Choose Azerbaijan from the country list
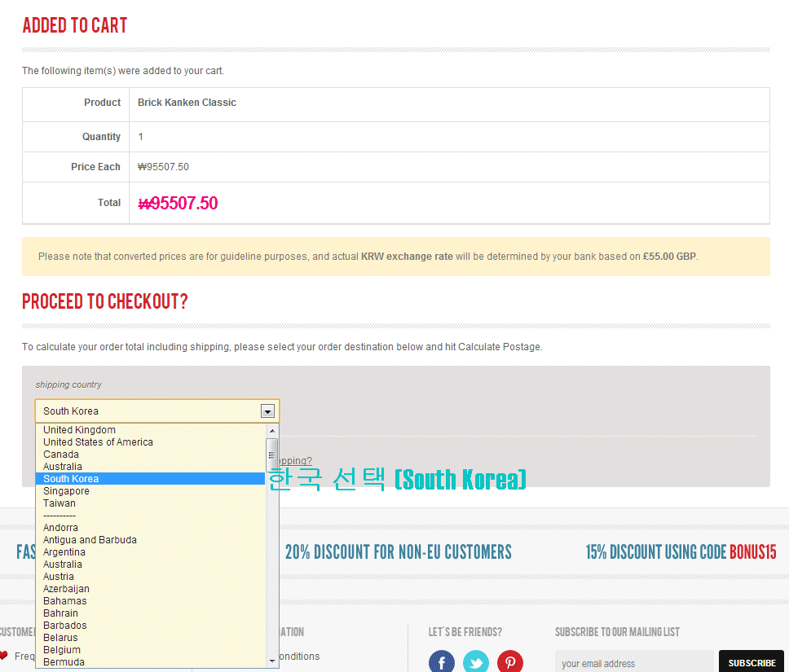The image size is (789, 672). [66, 589]
